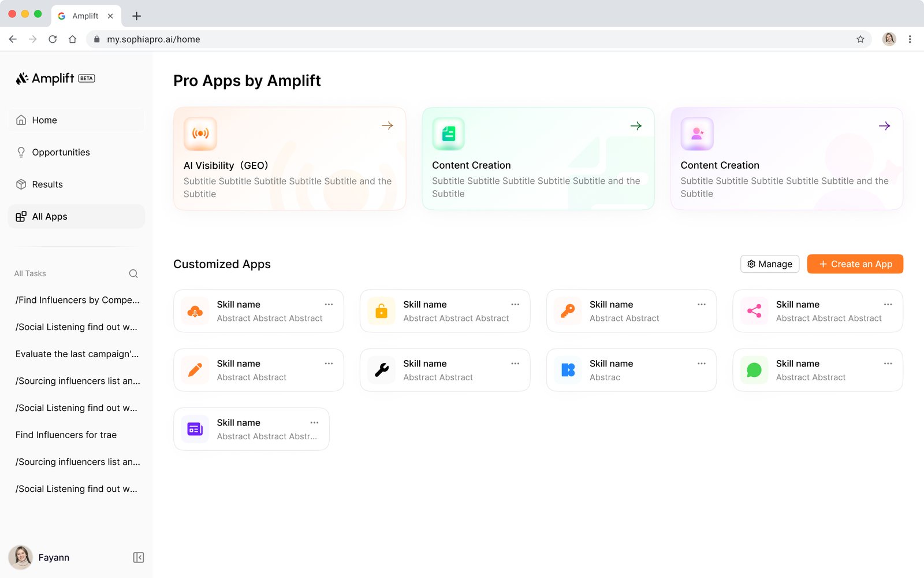Open the task 'Find Influencers for trae'
924x578 pixels.
66,435
